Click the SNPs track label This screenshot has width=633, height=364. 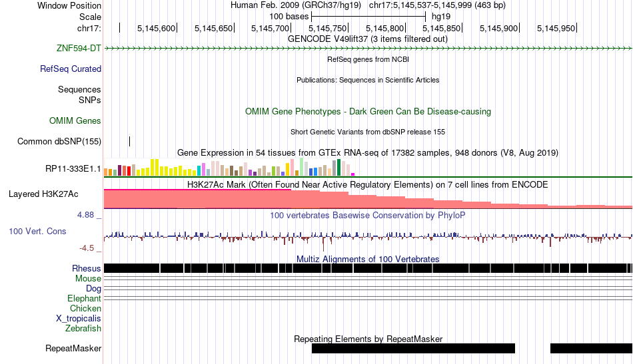90,100
